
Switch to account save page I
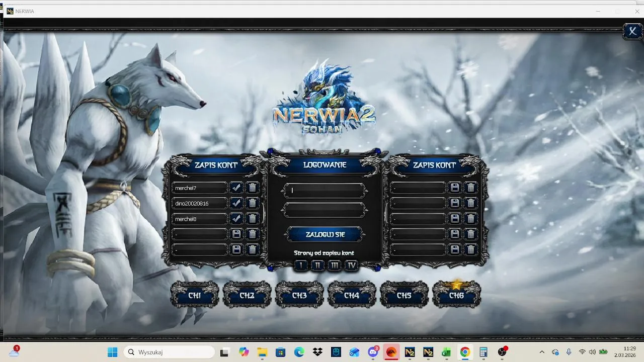(x=300, y=265)
